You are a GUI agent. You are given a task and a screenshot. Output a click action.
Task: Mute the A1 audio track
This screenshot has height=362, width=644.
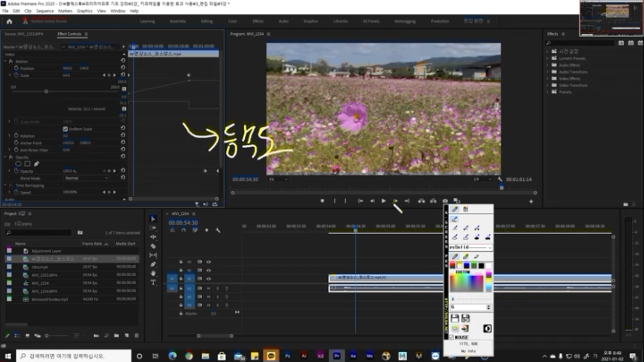pos(209,288)
